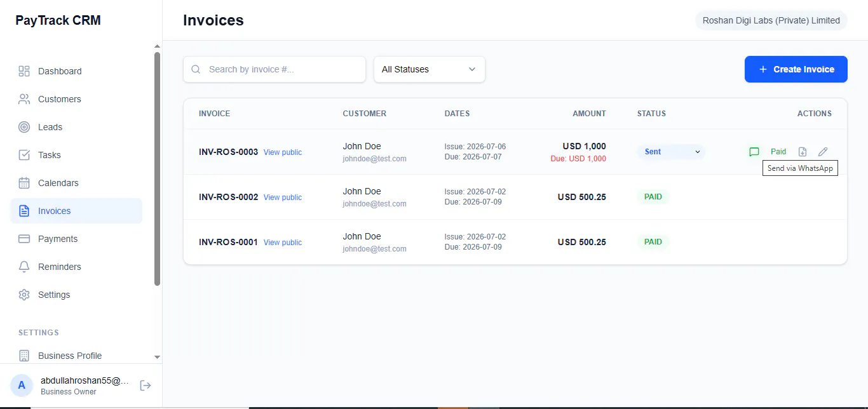Screen dimensions: 868x409
Task: Click invoice number INV-ROS-0003
Action: click(x=228, y=152)
